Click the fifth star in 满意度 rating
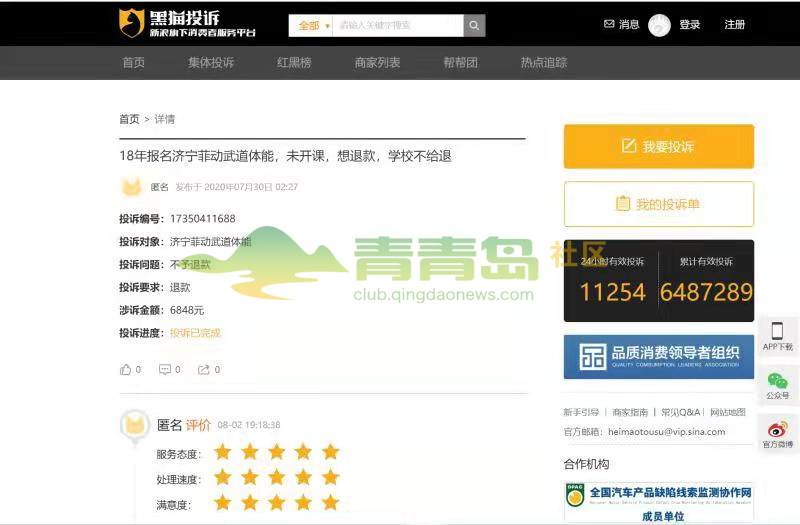Screen dimensions: 800x525 pyautogui.click(x=331, y=503)
